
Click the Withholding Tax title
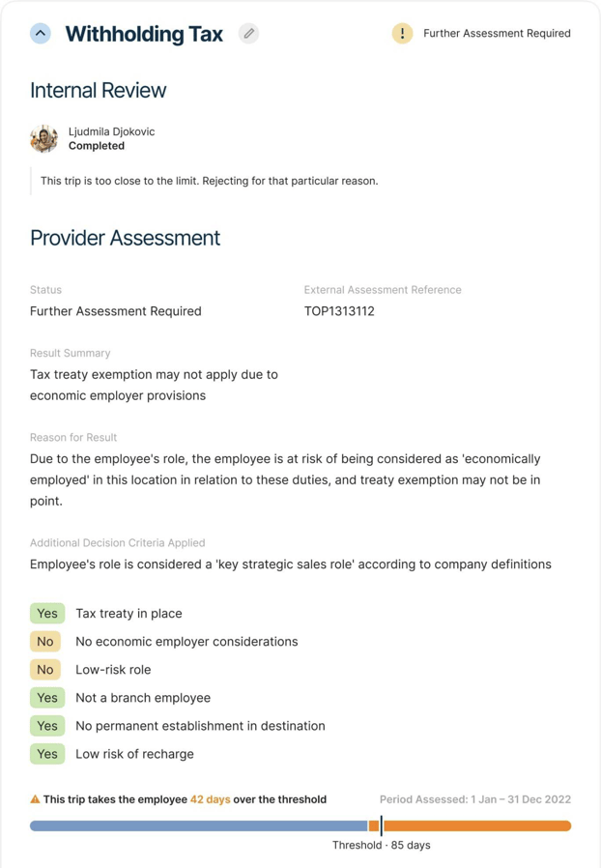(x=144, y=34)
